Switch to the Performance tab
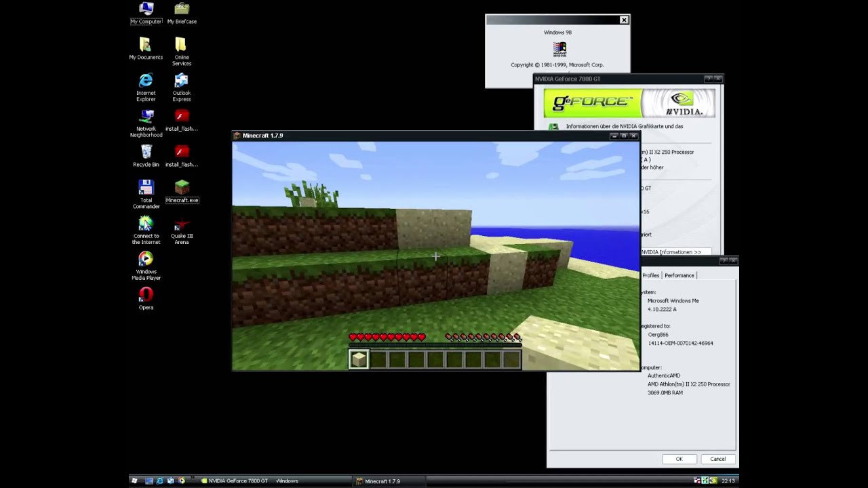 679,275
